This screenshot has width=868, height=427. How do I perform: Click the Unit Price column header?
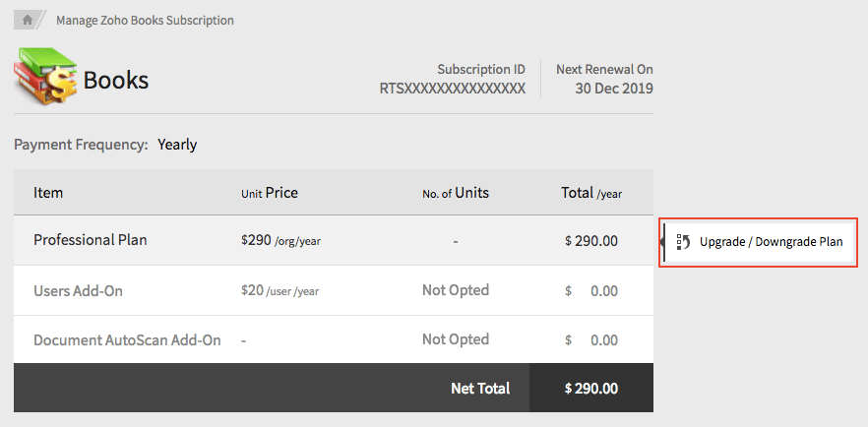pos(270,193)
